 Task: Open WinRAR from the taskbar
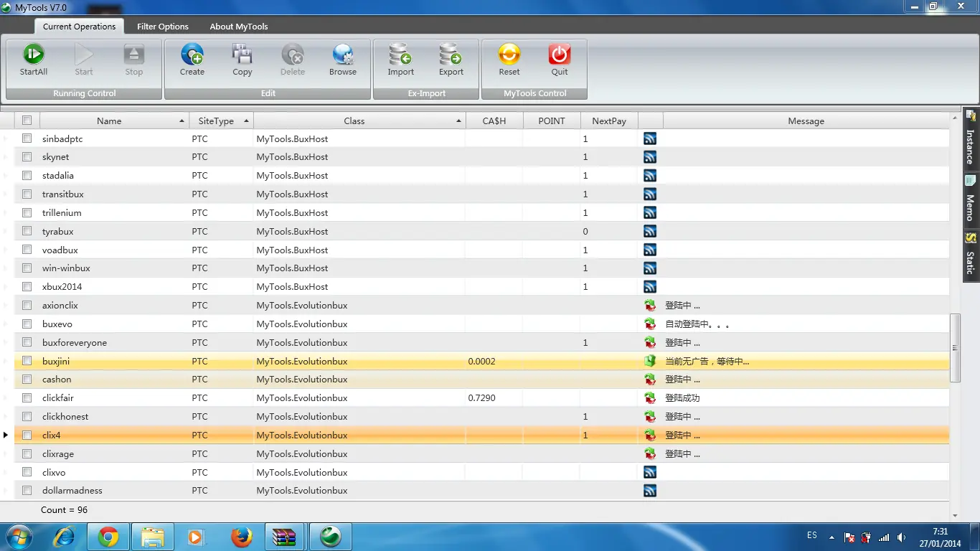pyautogui.click(x=286, y=537)
